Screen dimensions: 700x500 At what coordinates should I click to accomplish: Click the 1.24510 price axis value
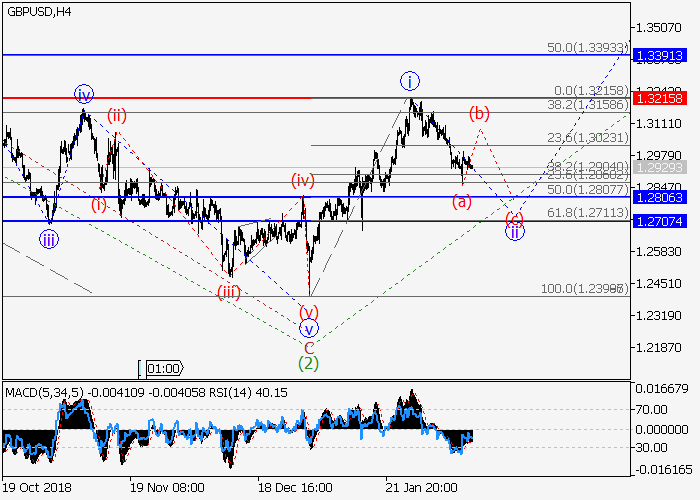(x=658, y=283)
